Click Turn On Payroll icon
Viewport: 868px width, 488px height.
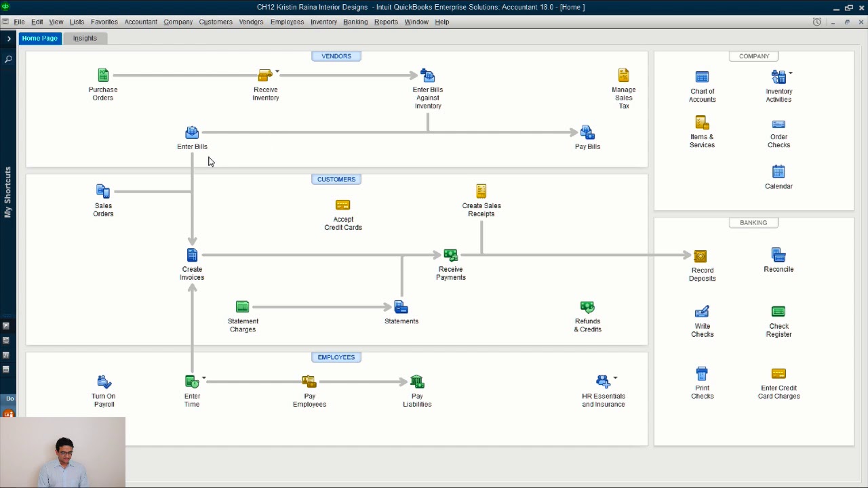coord(104,382)
